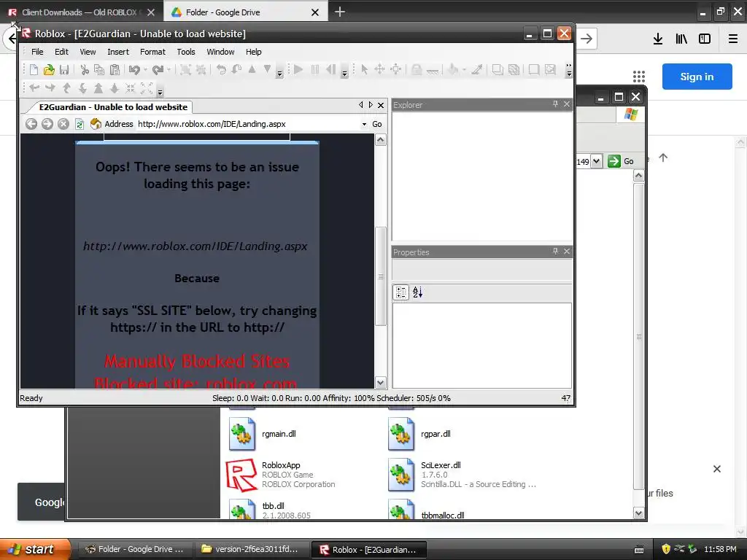
Task: Select the four-way Move tool
Action: click(x=379, y=69)
